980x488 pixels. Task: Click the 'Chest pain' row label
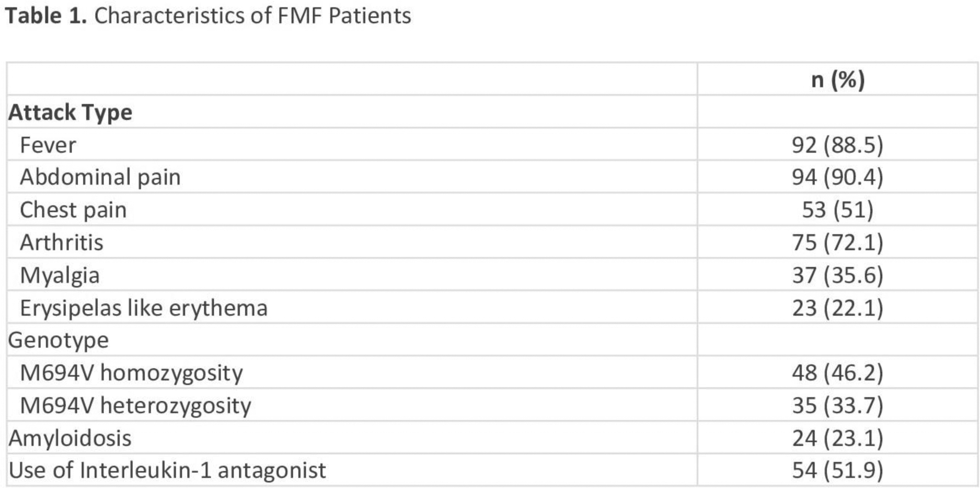click(73, 210)
